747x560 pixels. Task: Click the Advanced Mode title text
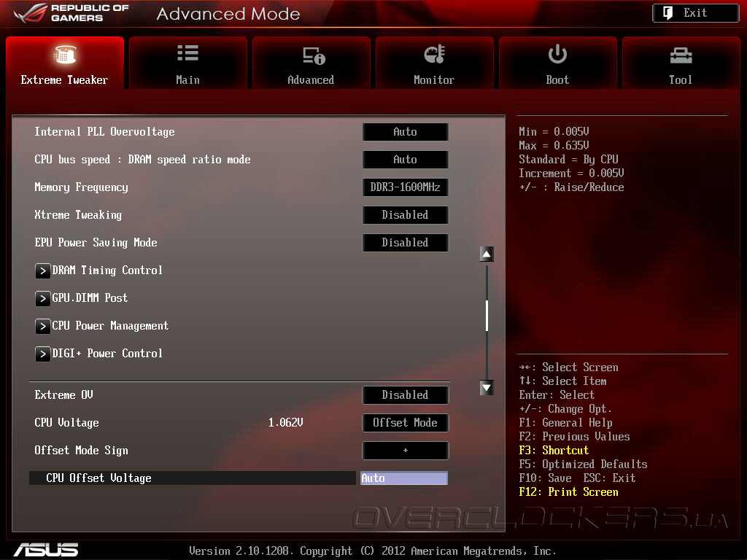[x=228, y=14]
